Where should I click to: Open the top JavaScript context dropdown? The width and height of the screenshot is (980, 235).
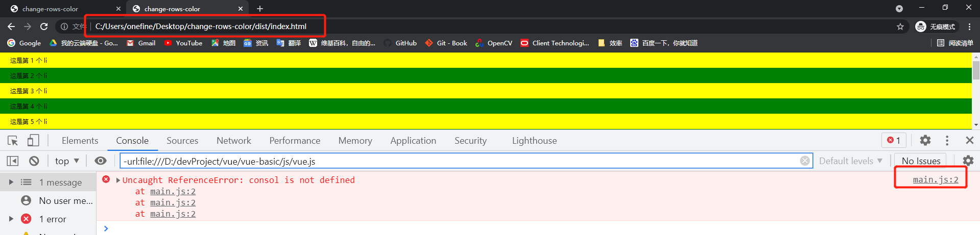tap(67, 161)
